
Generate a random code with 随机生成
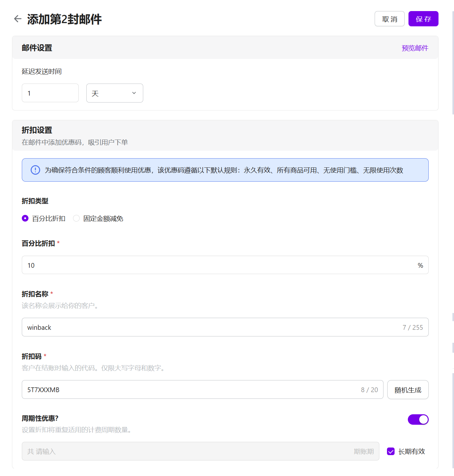[x=408, y=390]
